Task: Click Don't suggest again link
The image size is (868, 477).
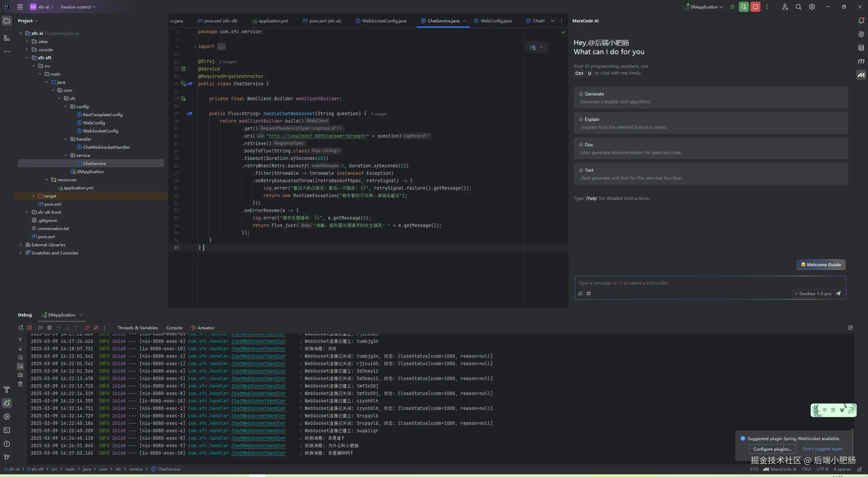Action: 822,449
